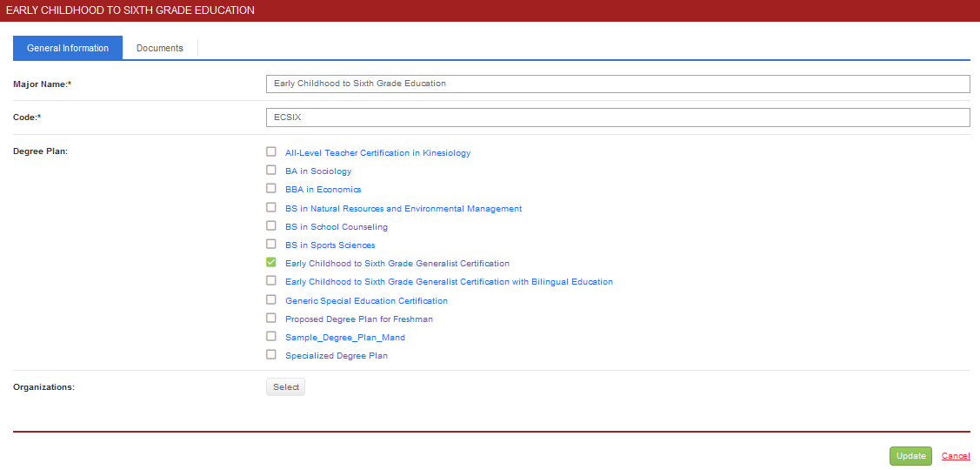Open Early Childhood to Sixth Grade Generalist Certification link
The height and width of the screenshot is (470, 980).
[x=397, y=264]
